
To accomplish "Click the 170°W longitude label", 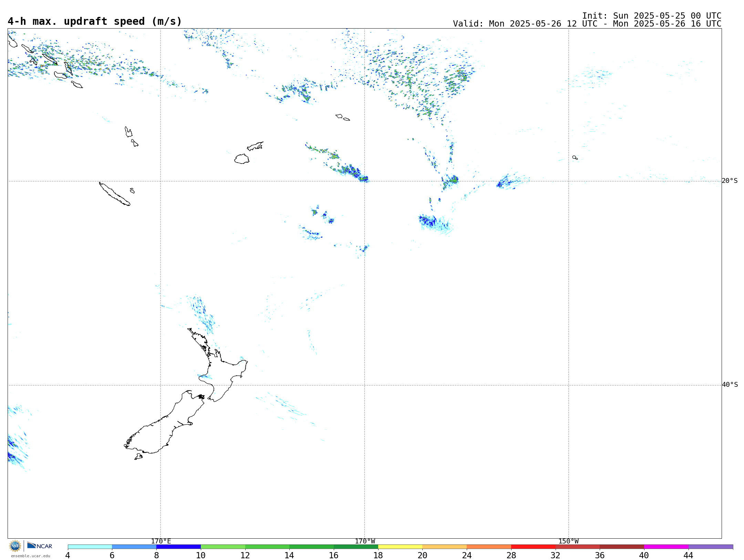I will tap(365, 541).
